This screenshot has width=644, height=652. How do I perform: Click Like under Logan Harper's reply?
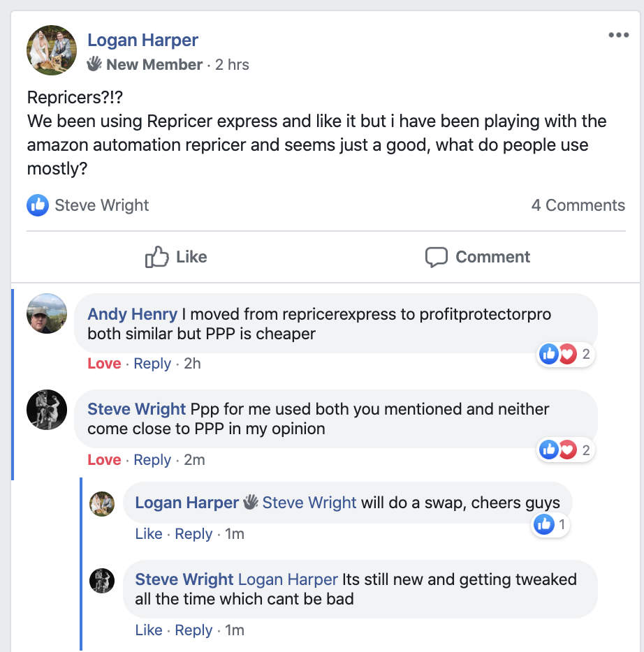click(x=149, y=533)
